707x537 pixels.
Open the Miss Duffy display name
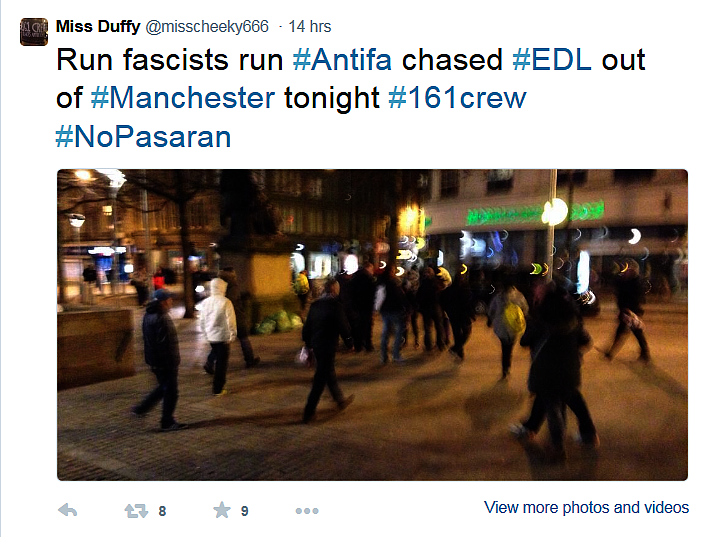(98, 26)
